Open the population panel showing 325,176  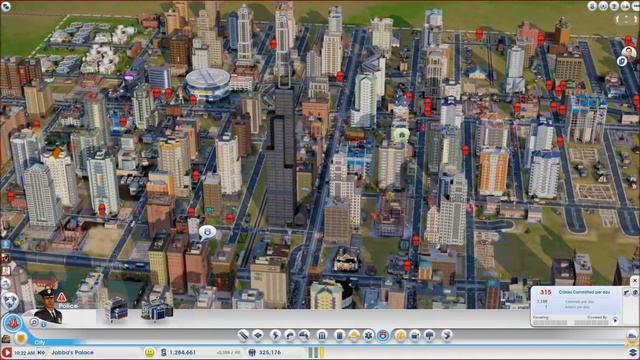click(269, 352)
